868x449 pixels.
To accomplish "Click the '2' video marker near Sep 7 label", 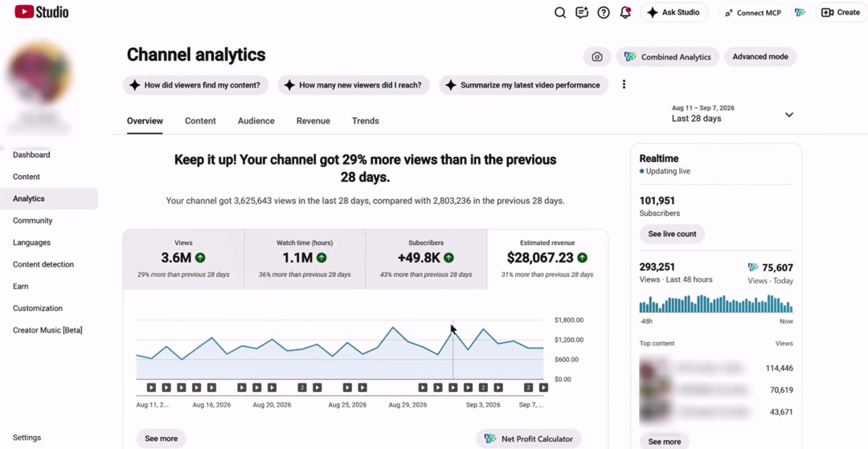I will pyautogui.click(x=529, y=388).
